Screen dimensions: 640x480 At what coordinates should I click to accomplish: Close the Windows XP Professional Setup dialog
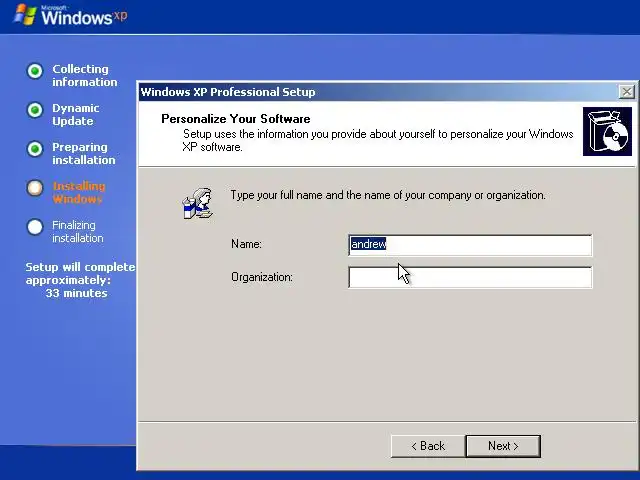click(627, 92)
